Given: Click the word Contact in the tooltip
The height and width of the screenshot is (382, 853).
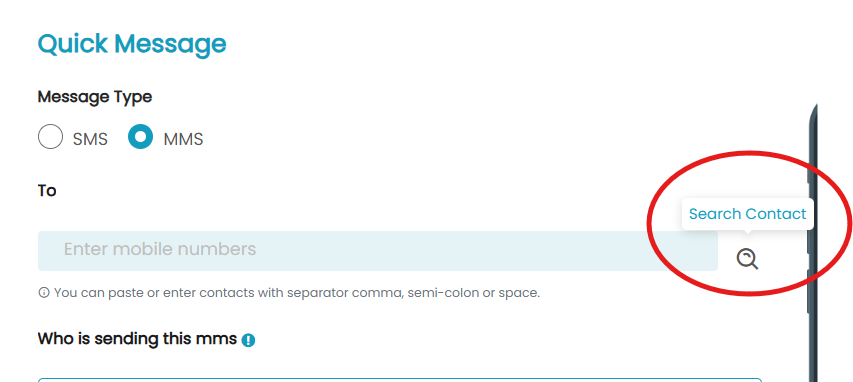Looking at the screenshot, I should 776,214.
